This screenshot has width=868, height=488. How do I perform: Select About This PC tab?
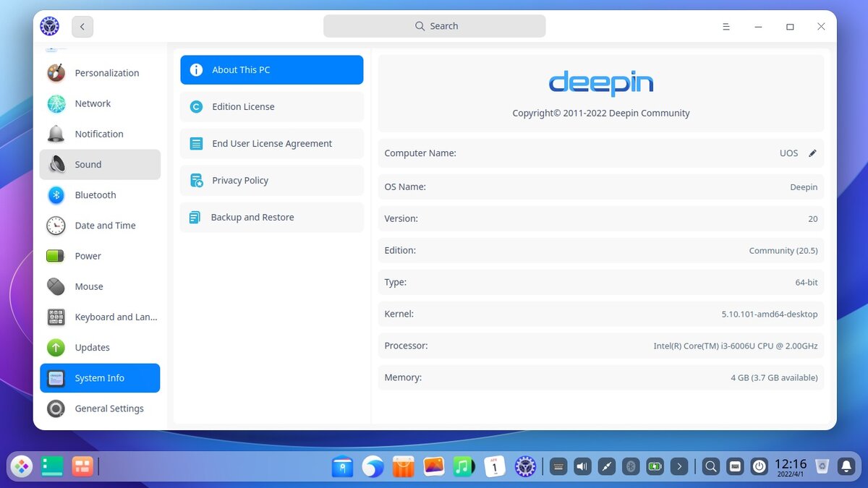(x=272, y=70)
